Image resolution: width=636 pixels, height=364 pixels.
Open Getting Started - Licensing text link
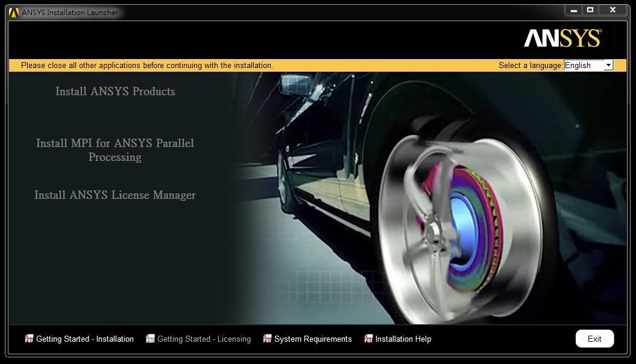click(204, 339)
